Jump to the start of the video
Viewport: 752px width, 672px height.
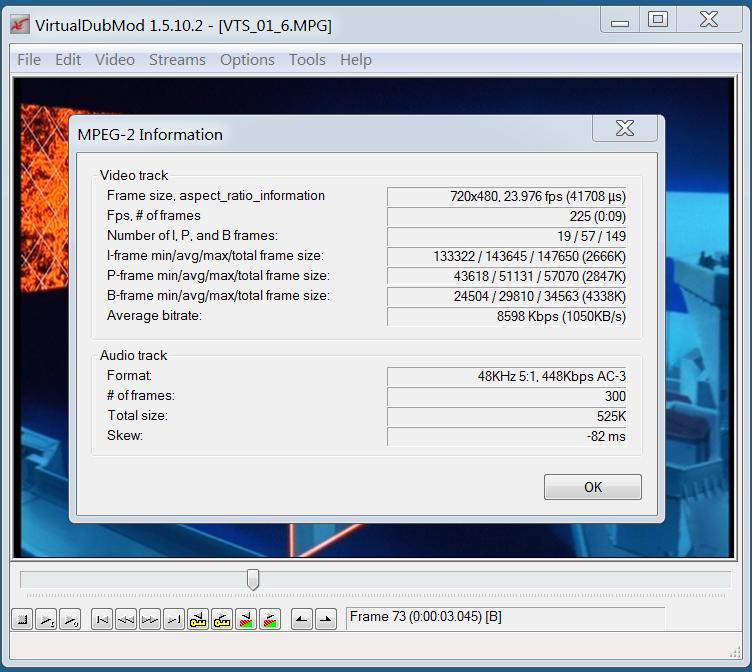(x=102, y=619)
